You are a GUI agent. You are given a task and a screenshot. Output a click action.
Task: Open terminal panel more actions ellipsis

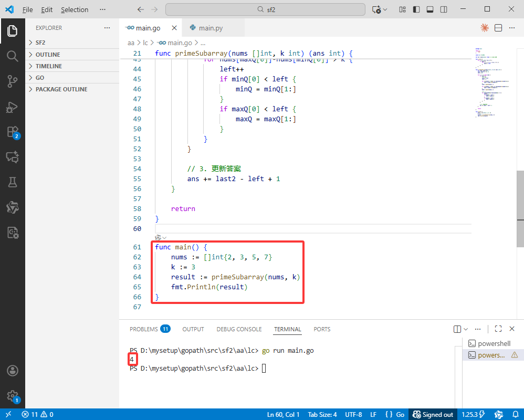pos(478,329)
